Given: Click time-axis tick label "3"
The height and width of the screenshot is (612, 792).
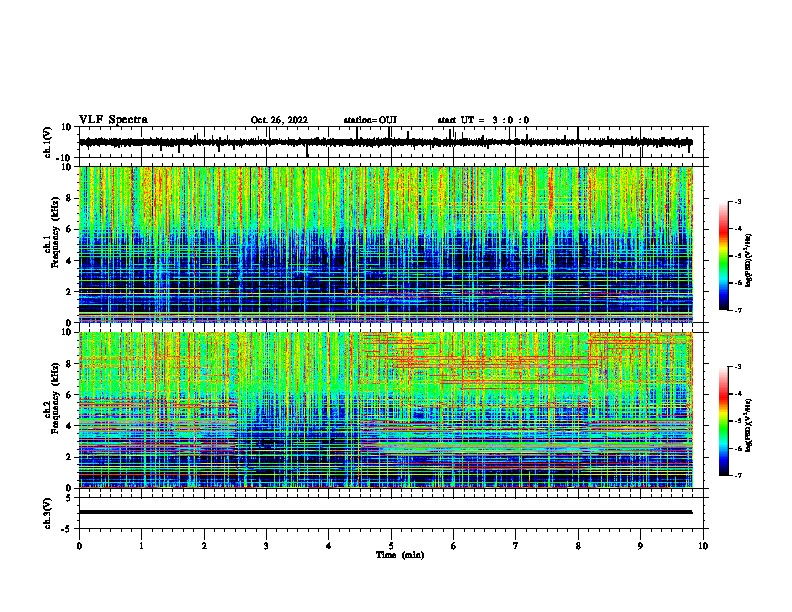Looking at the screenshot, I should click(266, 546).
